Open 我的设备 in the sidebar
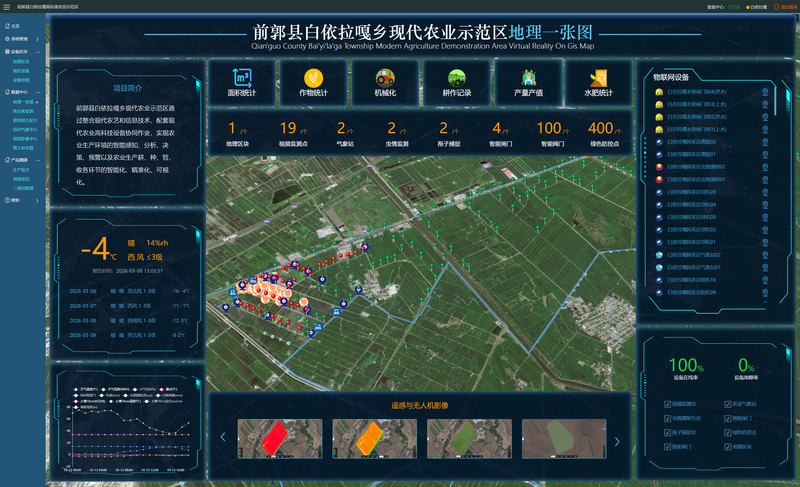Image resolution: width=800 pixels, height=487 pixels. (21, 71)
